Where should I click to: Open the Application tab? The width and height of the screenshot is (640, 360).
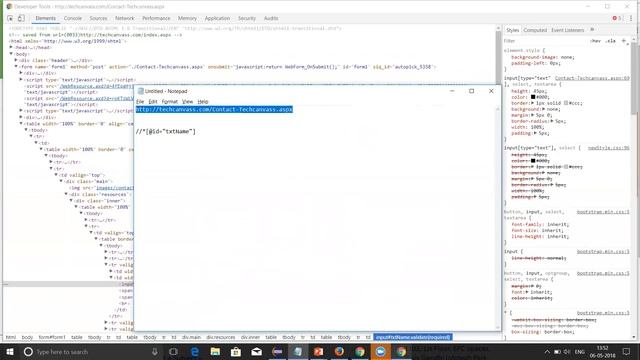(217, 18)
